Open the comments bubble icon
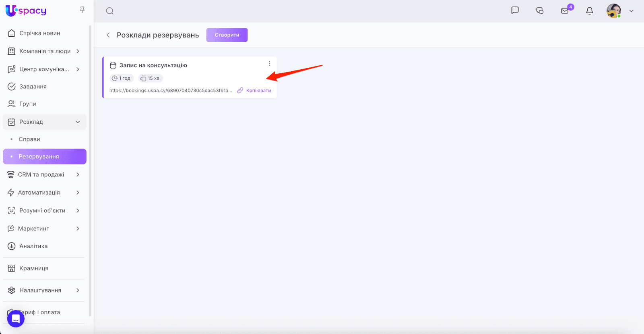The image size is (644, 334). tap(540, 11)
